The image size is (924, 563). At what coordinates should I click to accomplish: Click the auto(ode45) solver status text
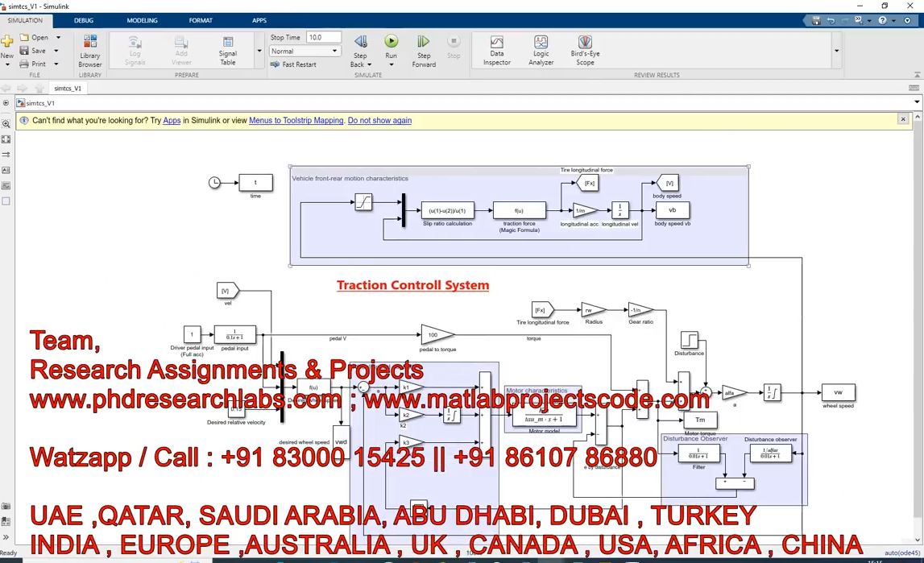coord(902,553)
